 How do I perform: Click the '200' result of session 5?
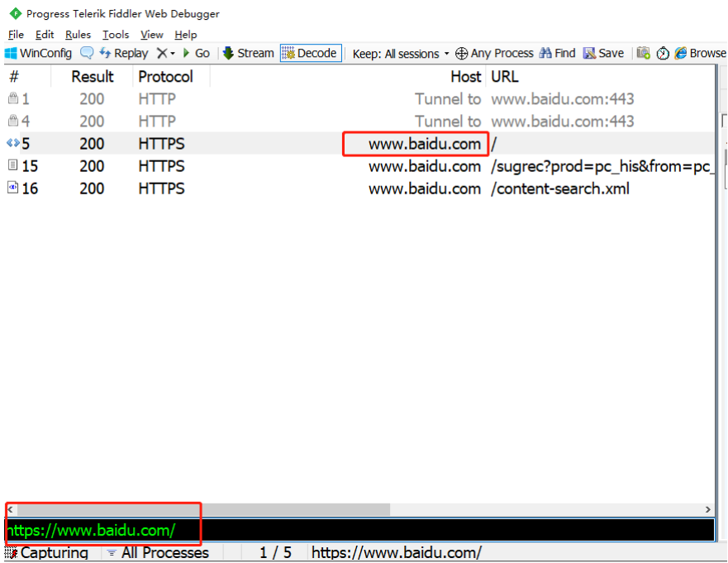coord(92,144)
